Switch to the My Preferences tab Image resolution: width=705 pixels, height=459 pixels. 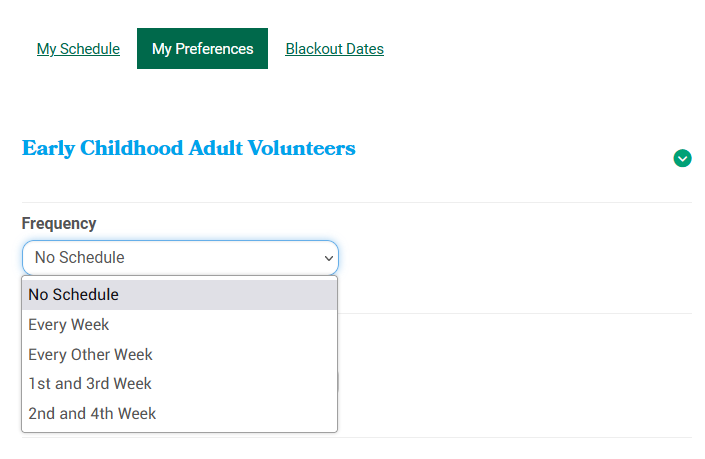point(202,49)
